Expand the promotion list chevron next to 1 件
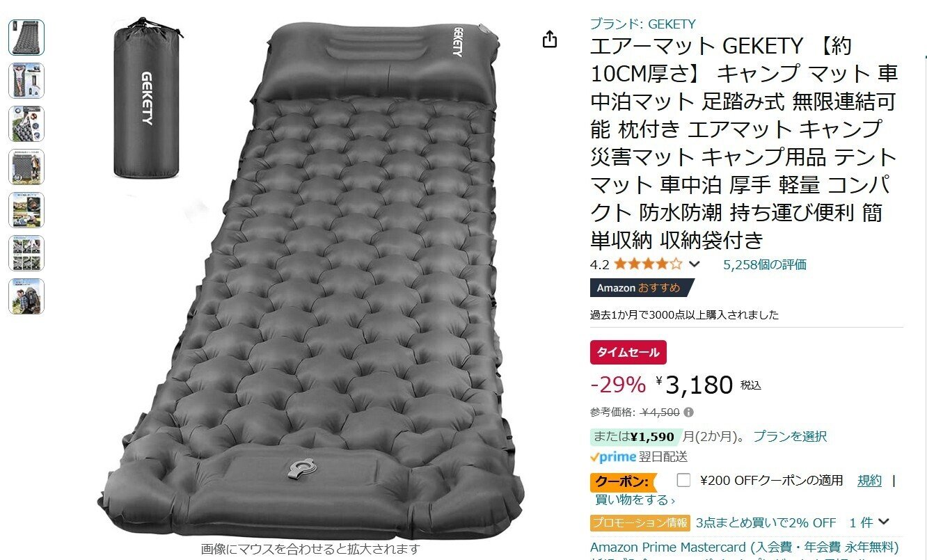The image size is (927, 560). pos(884,522)
